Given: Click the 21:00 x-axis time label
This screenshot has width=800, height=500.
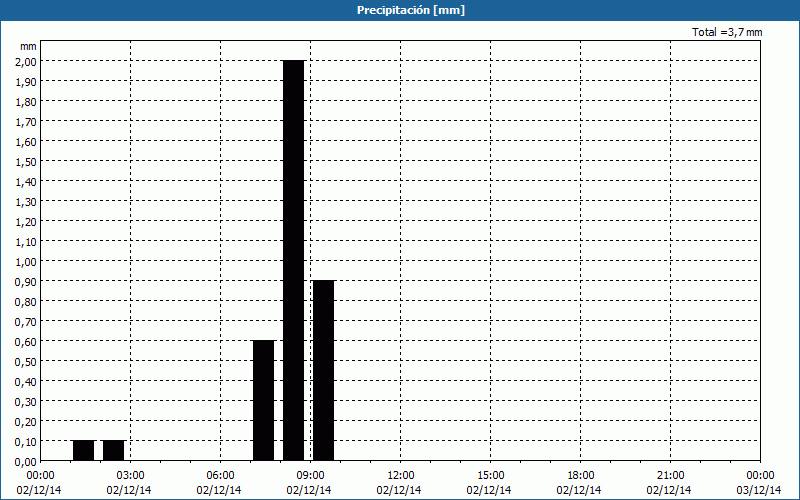Looking at the screenshot, I should [670, 476].
